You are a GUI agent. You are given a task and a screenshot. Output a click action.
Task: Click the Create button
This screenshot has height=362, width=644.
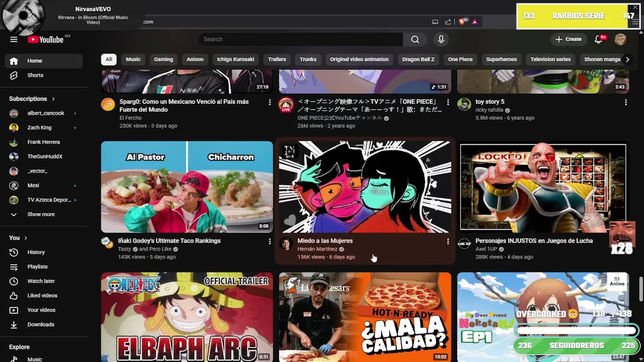[569, 39]
